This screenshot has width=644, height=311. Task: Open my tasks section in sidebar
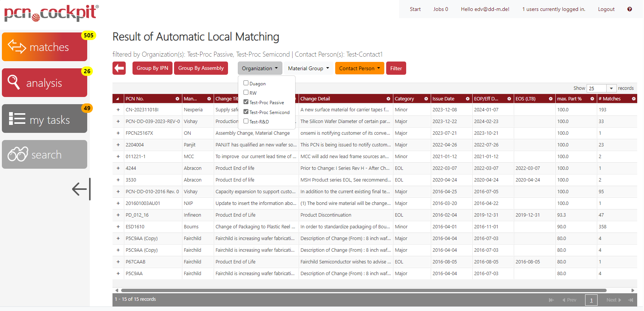pyautogui.click(x=45, y=119)
